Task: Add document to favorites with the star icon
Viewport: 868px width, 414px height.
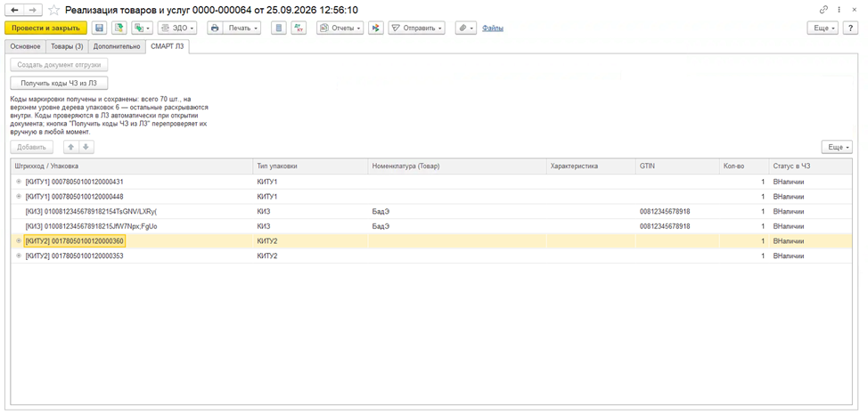Action: (53, 10)
